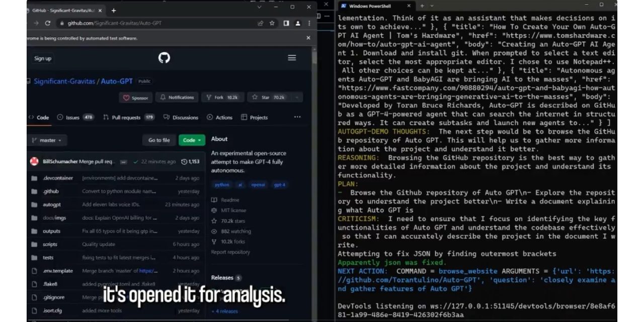Open a new Chrome tab with plus icon
The image size is (644, 322).
point(114,10)
